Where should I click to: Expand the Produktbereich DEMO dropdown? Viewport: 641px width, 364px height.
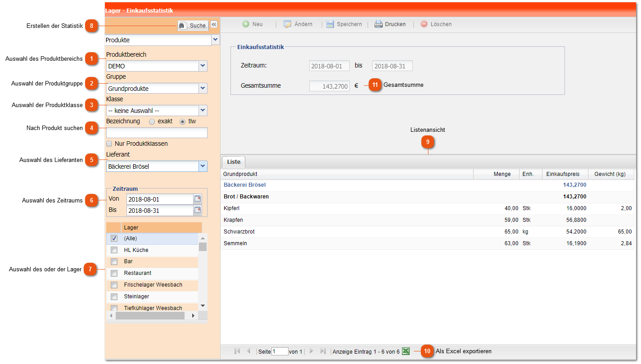[x=203, y=66]
